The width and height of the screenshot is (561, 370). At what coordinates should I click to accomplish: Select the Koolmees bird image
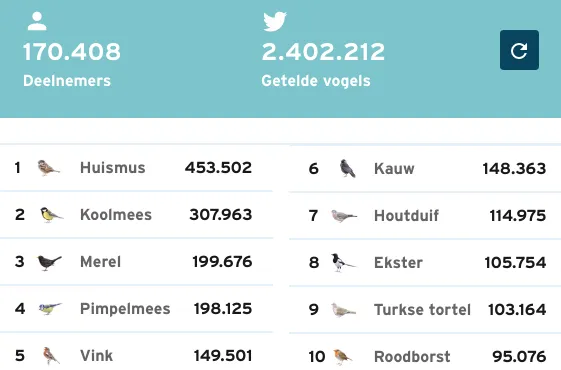point(51,215)
